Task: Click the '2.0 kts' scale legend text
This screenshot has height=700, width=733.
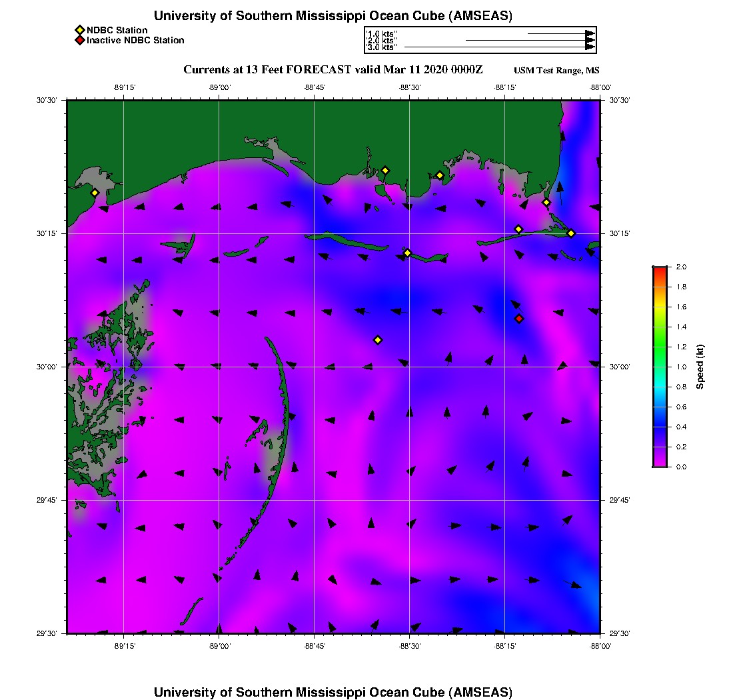Action: (381, 41)
